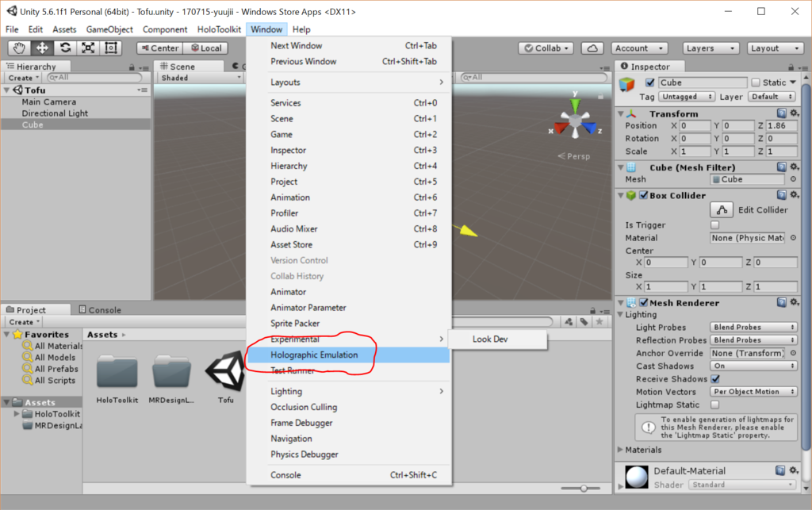Viewport: 812px width, 510px height.
Task: Open the HoloToolkit folder in Assets grid
Action: click(x=117, y=371)
